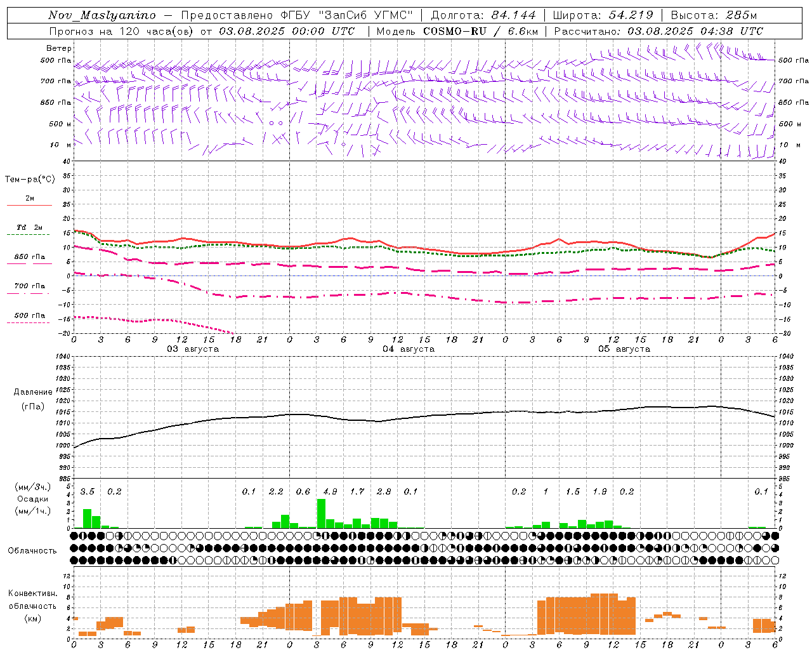
Task: Click the "(мм/1ч.)" hourly precipitation unit label
Action: coord(32,511)
